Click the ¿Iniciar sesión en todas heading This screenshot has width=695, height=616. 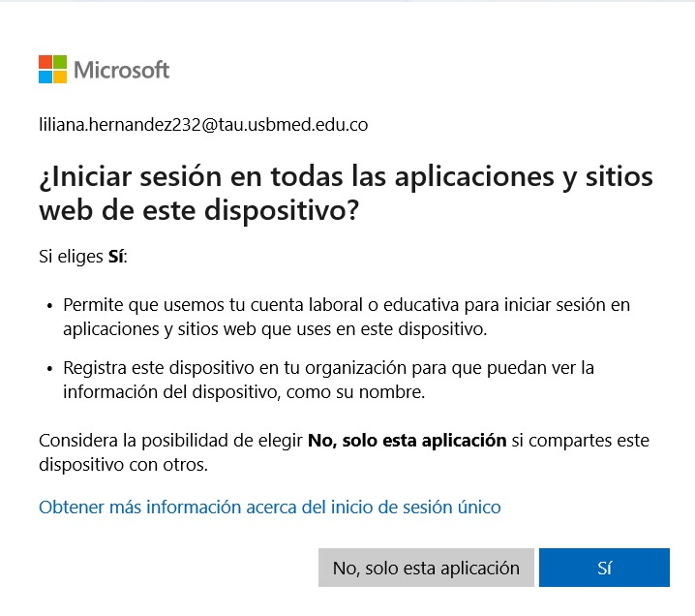tap(346, 194)
